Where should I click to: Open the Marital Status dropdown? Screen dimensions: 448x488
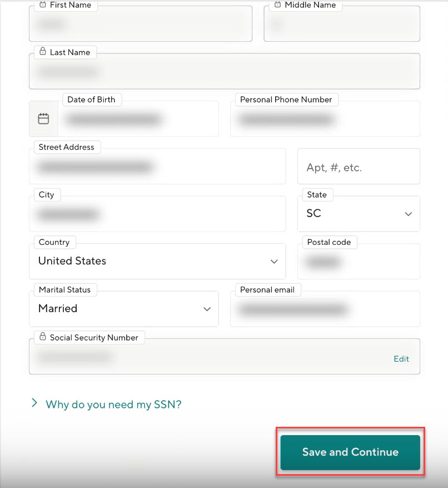[123, 309]
